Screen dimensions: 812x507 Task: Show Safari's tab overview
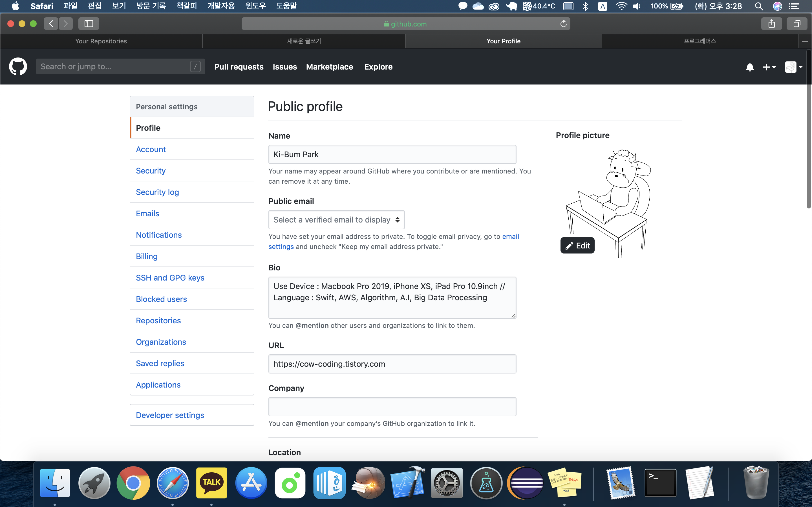point(796,24)
